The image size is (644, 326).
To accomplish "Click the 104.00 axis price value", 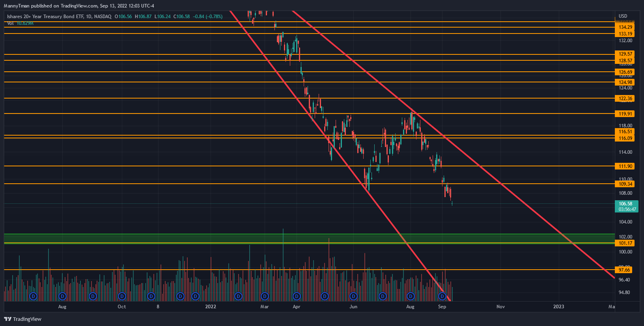I will coord(625,222).
